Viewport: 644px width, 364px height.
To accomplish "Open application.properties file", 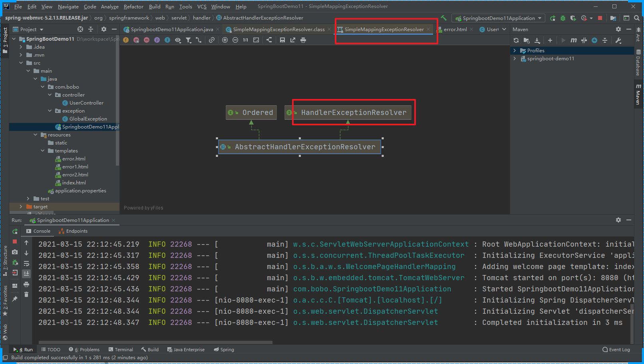I will pos(77,191).
